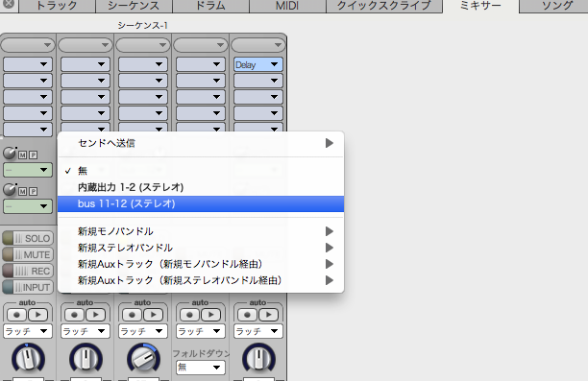The height and width of the screenshot is (381, 588).
Task: Enable automation record on the third channel strip
Action: (x=132, y=315)
